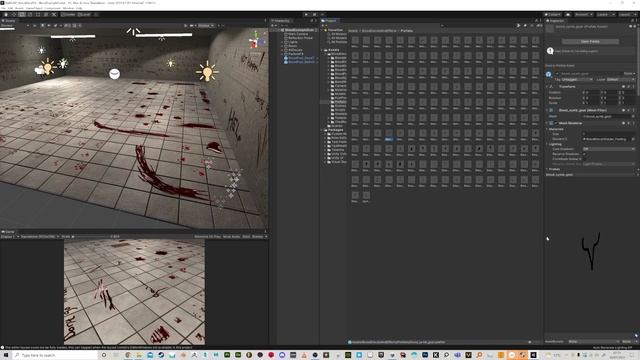This screenshot has width=640, height=360.
Task: Select the Rotate tool in toolbar
Action: (x=22, y=14)
